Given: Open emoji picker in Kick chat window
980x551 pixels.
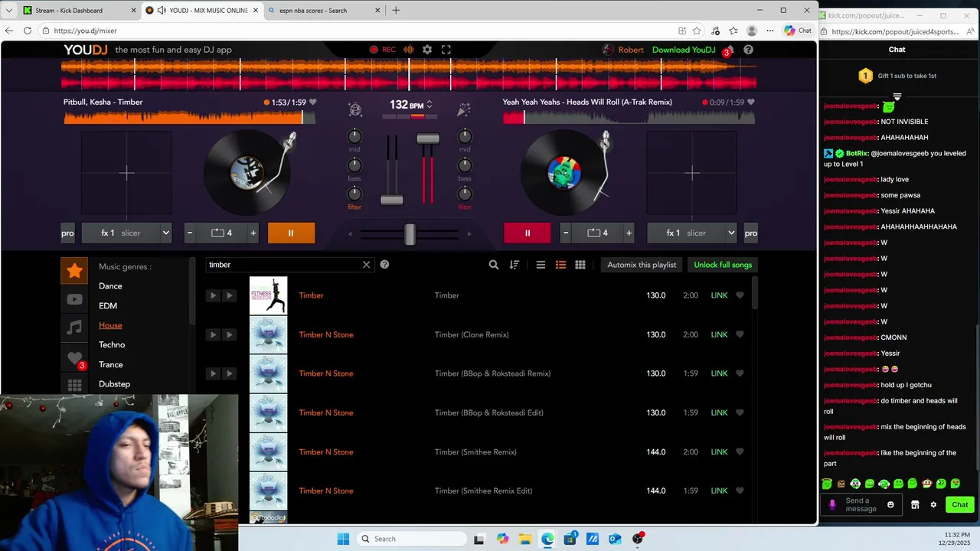Looking at the screenshot, I should 890,505.
